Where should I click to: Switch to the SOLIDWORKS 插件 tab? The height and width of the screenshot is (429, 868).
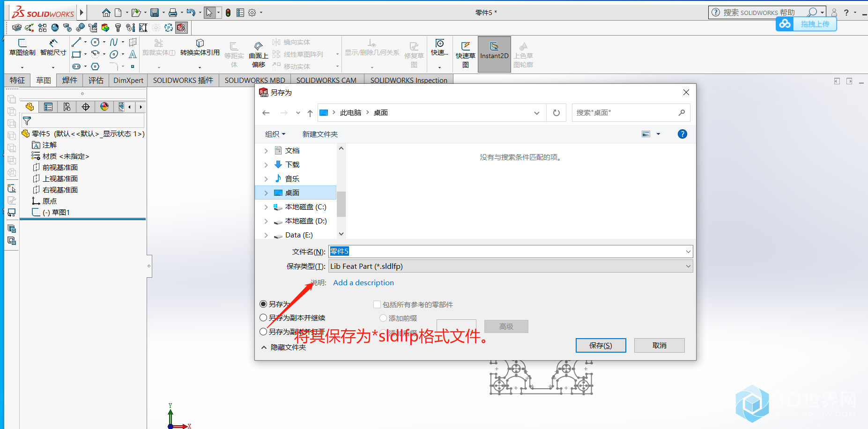tap(183, 81)
